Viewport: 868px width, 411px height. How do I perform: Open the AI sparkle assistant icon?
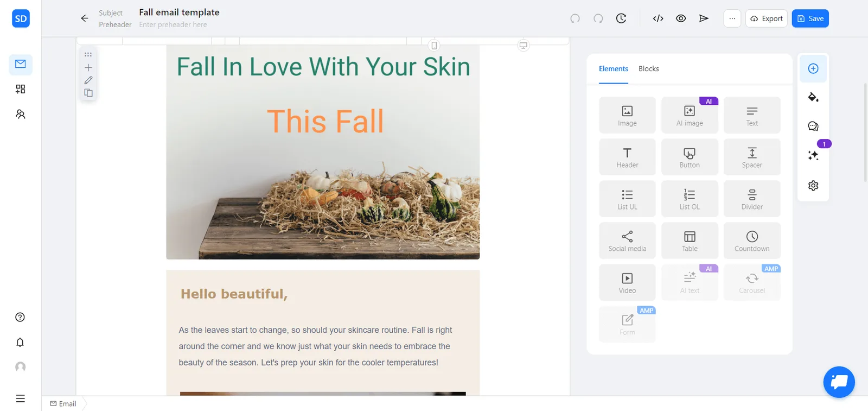coord(813,155)
